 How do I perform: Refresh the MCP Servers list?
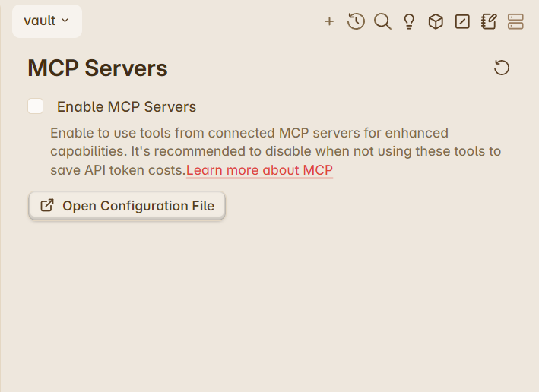pos(502,68)
